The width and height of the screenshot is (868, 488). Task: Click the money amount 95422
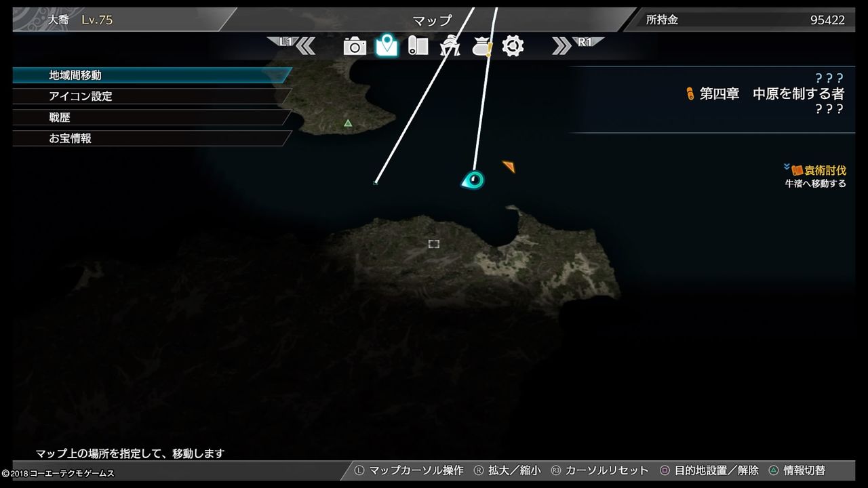click(827, 20)
